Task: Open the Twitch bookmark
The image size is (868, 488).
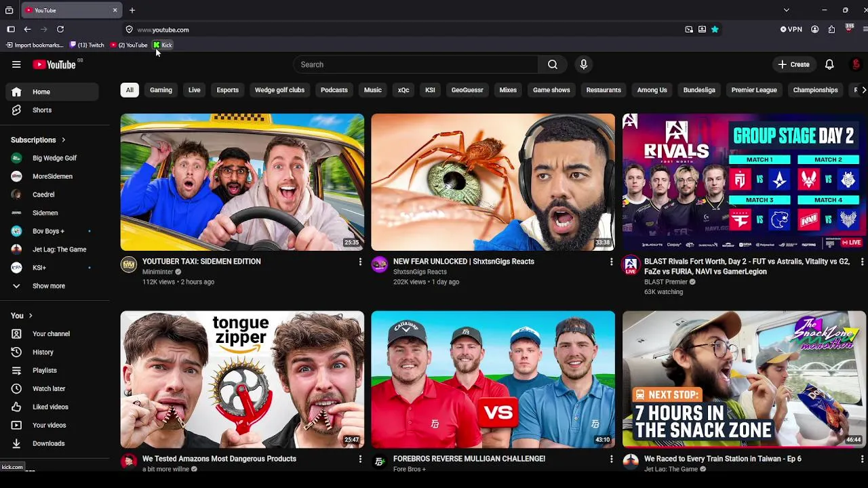Action: 87,45
